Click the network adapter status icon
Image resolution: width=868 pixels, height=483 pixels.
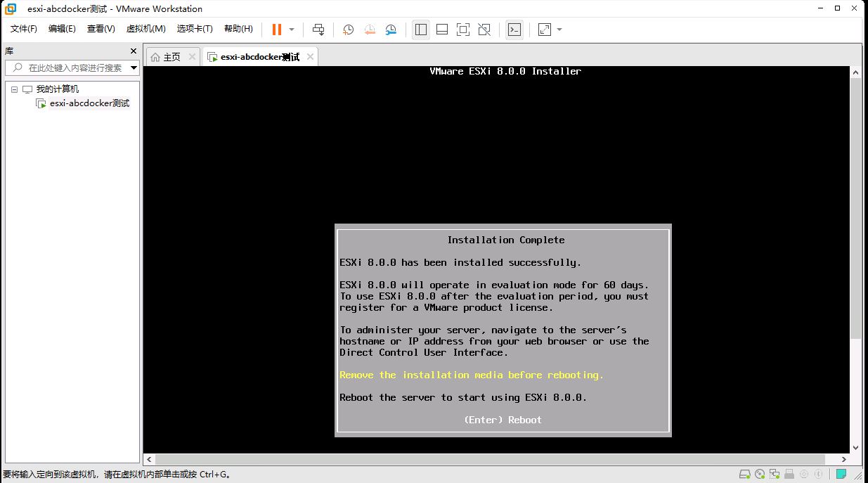point(775,475)
